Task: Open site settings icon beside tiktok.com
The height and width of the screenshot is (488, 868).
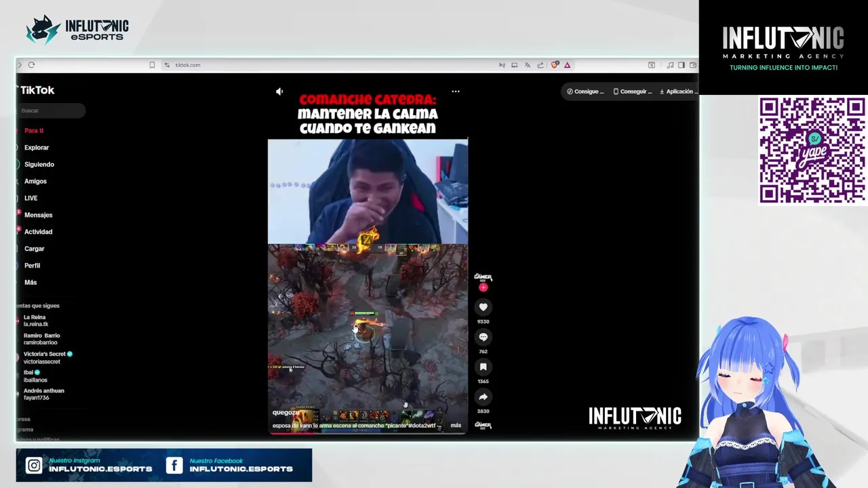Action: [167, 65]
